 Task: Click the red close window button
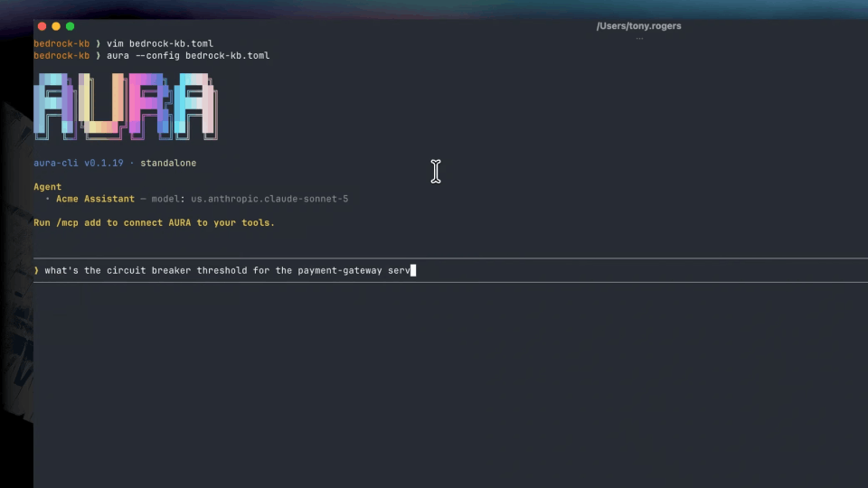point(42,26)
